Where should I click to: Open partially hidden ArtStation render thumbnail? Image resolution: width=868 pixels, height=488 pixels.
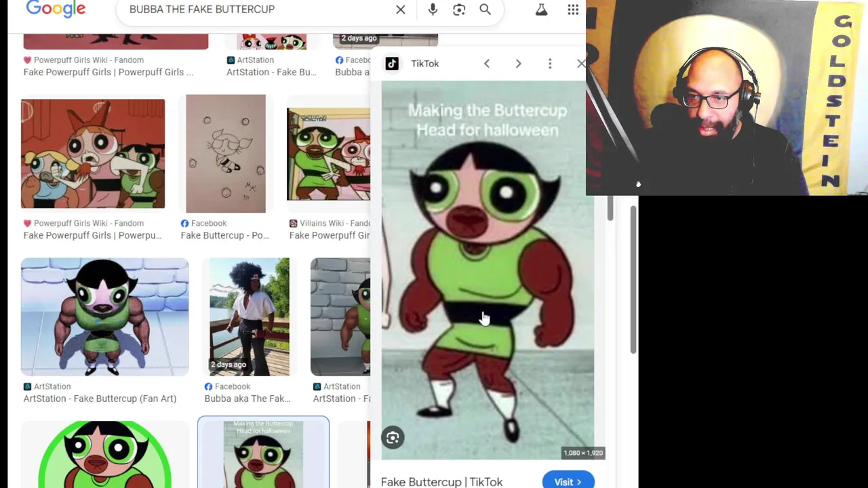pos(340,317)
